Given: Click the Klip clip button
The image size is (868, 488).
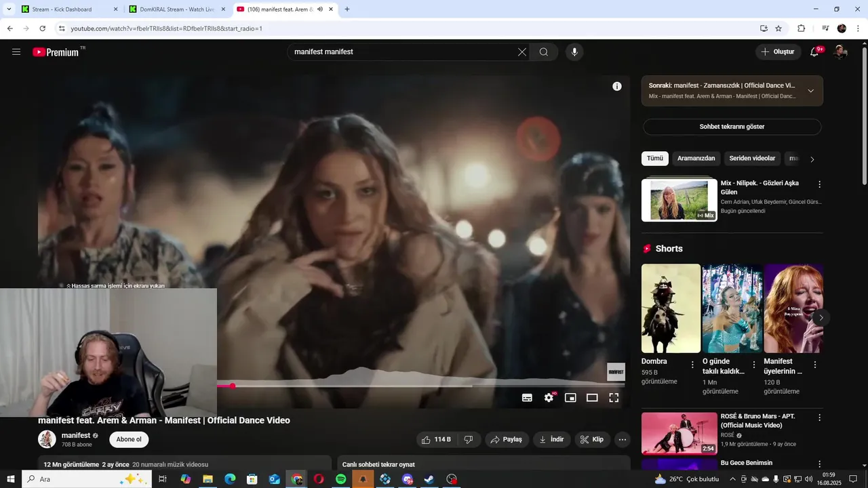Looking at the screenshot, I should point(592,439).
